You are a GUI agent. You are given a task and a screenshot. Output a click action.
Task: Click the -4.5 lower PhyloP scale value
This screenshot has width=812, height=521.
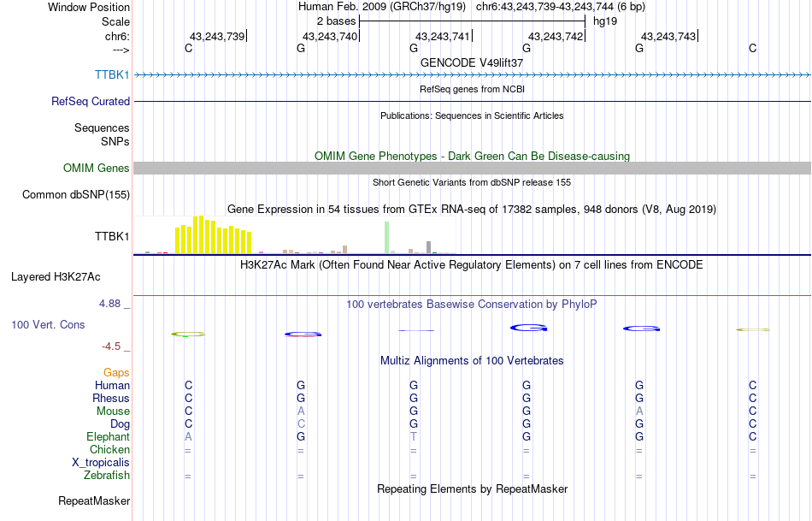[111, 346]
